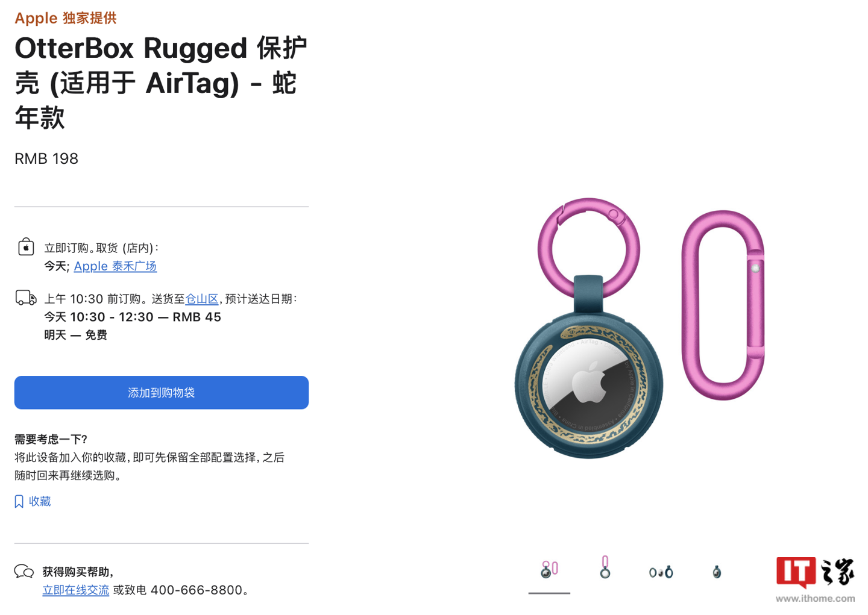
Task: Open the Apple 泰禾广场 store link
Action: [115, 266]
